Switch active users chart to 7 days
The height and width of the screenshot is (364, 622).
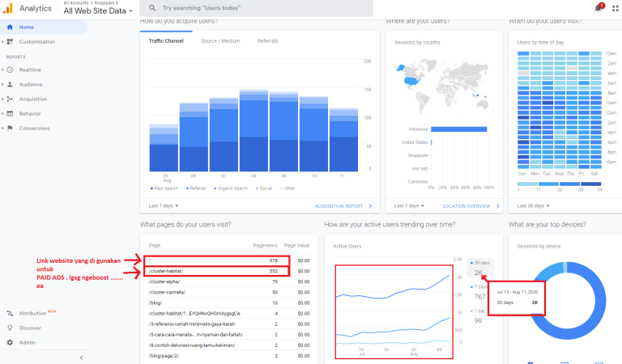[480, 291]
